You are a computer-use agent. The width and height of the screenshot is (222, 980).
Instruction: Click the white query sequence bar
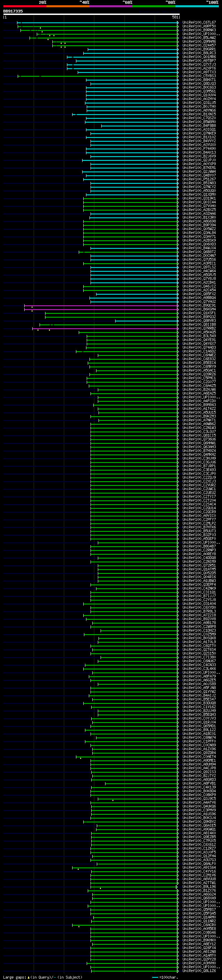coord(91,14)
